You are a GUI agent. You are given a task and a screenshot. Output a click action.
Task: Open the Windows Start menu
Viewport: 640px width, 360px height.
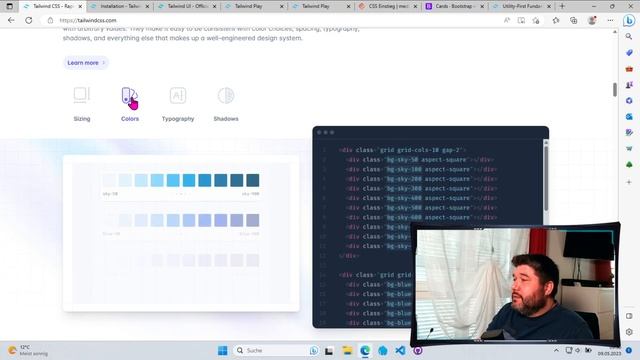click(x=222, y=351)
